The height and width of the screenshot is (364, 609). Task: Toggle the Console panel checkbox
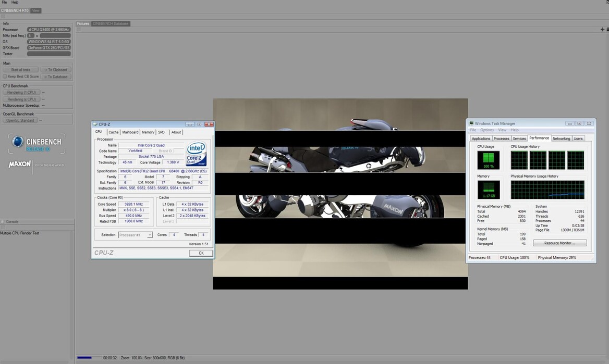pos(2,222)
